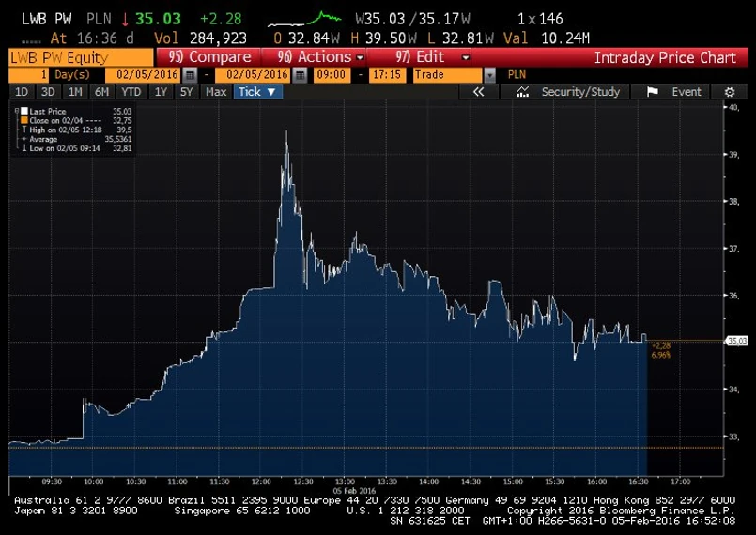Click the 95) Compare button
The width and height of the screenshot is (756, 535).
tap(208, 57)
